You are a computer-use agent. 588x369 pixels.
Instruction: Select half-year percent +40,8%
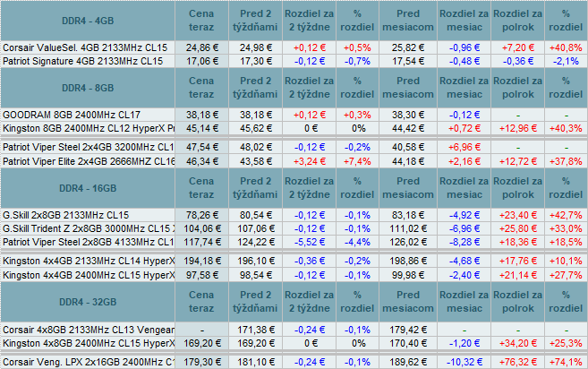pos(566,47)
